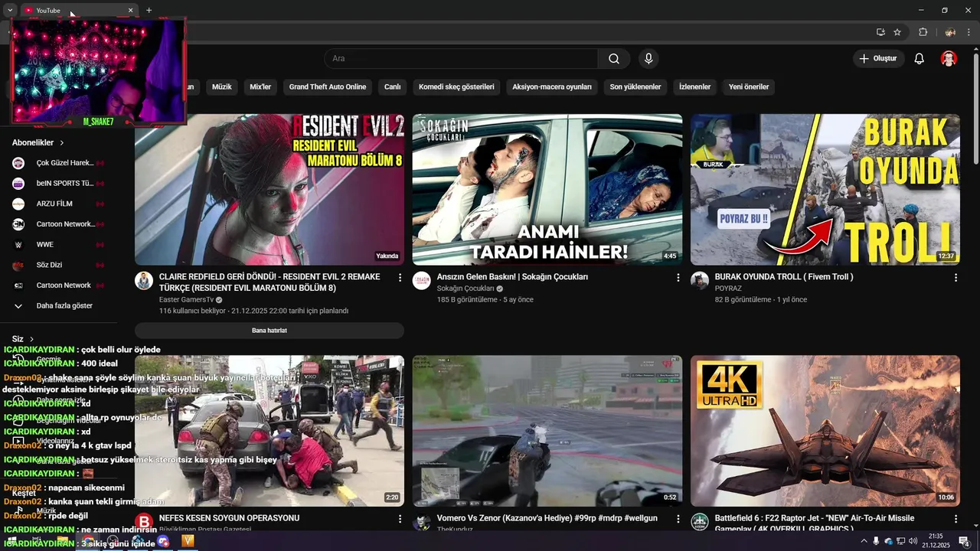Select the Mix'ler filter chip
The image size is (980, 551).
260,87
